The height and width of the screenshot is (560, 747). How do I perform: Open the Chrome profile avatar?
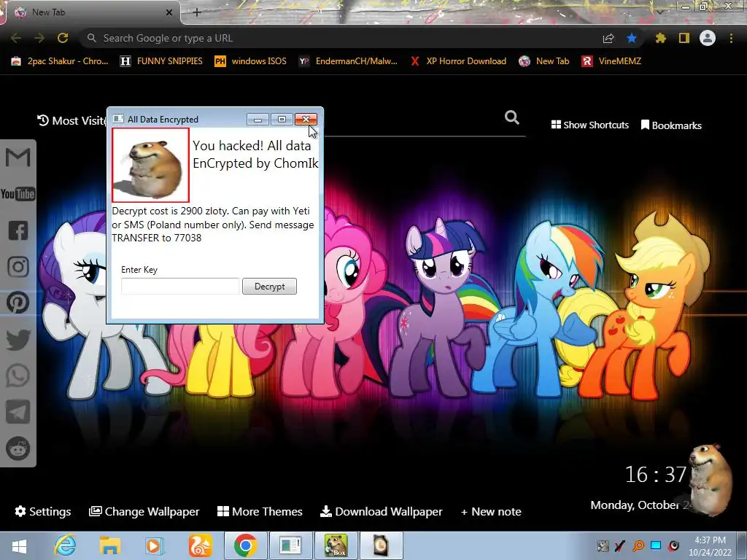click(x=708, y=38)
